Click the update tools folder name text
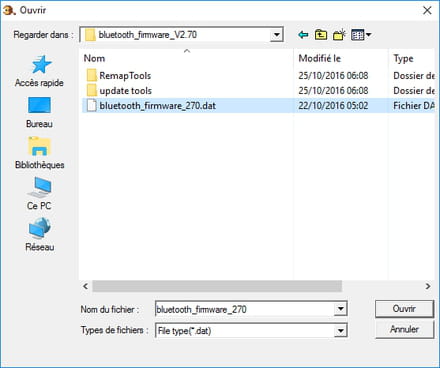 tap(126, 91)
